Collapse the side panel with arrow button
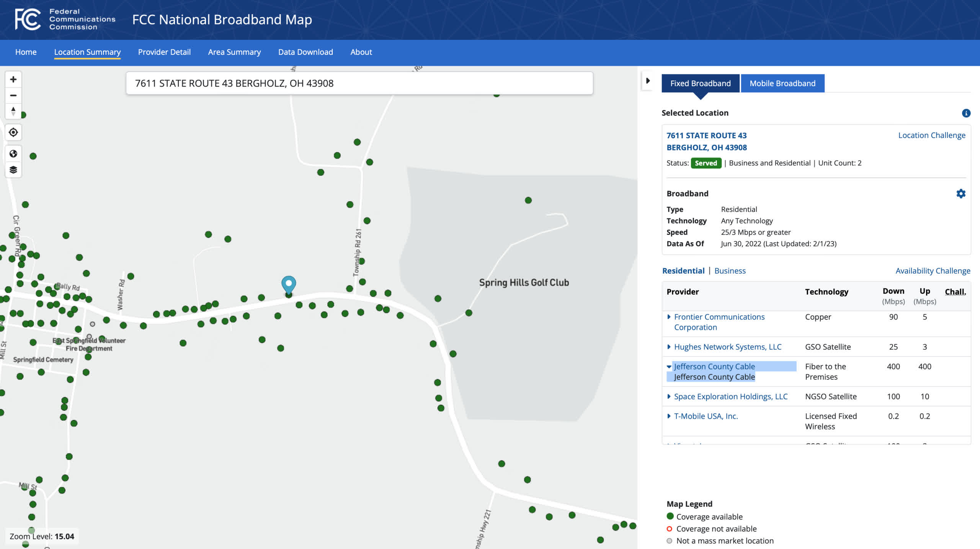 pos(648,81)
